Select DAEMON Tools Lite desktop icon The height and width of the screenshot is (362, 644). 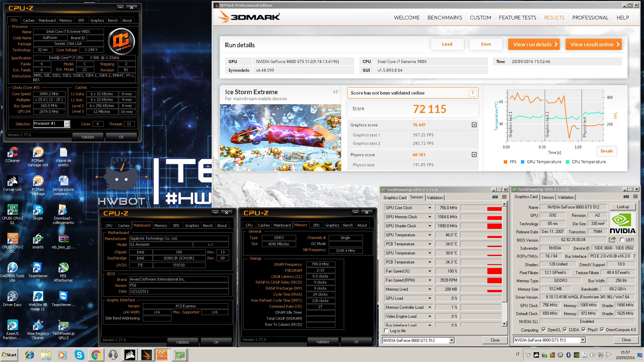[12, 272]
